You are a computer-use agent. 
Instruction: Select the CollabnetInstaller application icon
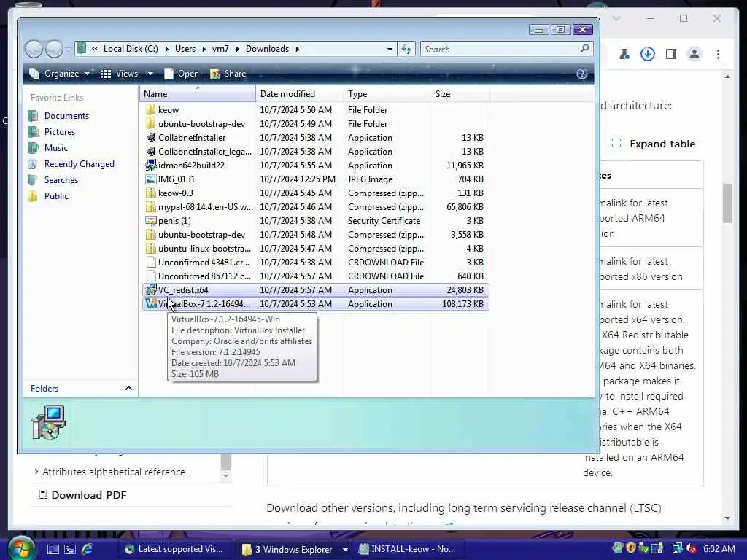(x=150, y=138)
